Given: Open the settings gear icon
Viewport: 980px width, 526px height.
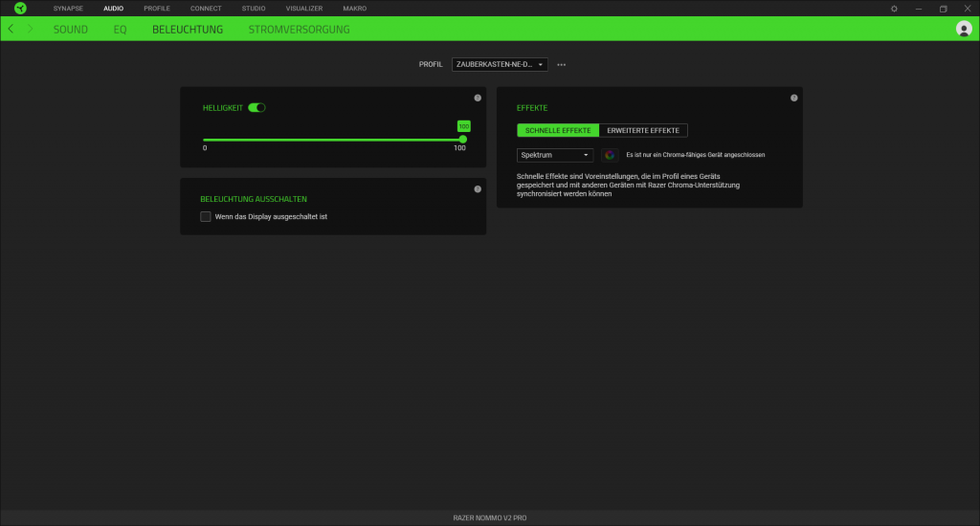Looking at the screenshot, I should click(x=894, y=9).
